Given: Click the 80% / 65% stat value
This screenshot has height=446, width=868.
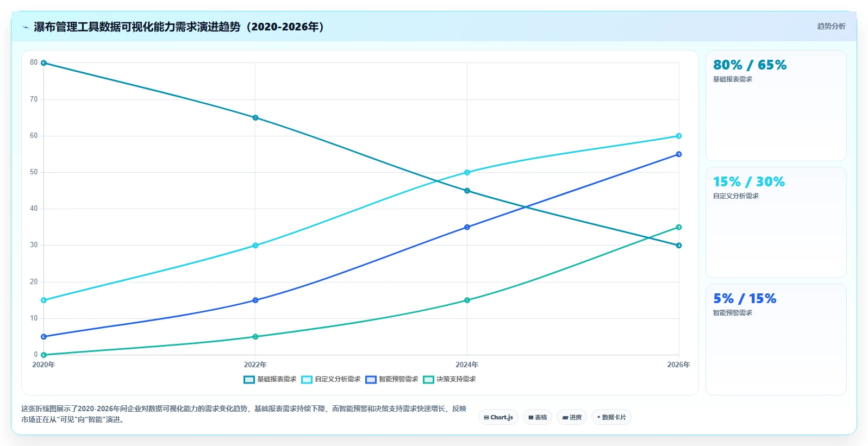Looking at the screenshot, I should point(750,65).
